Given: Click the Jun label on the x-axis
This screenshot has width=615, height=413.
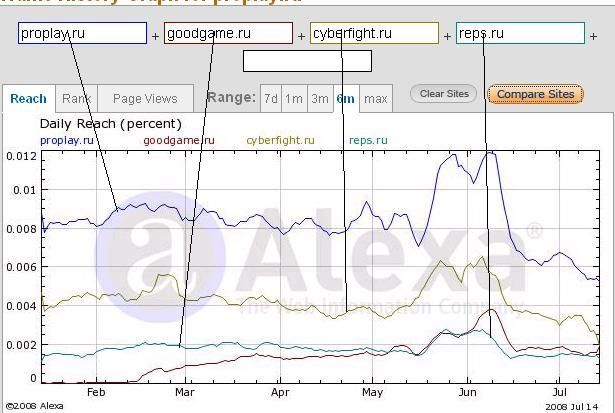Looking at the screenshot, I should click(x=468, y=392).
